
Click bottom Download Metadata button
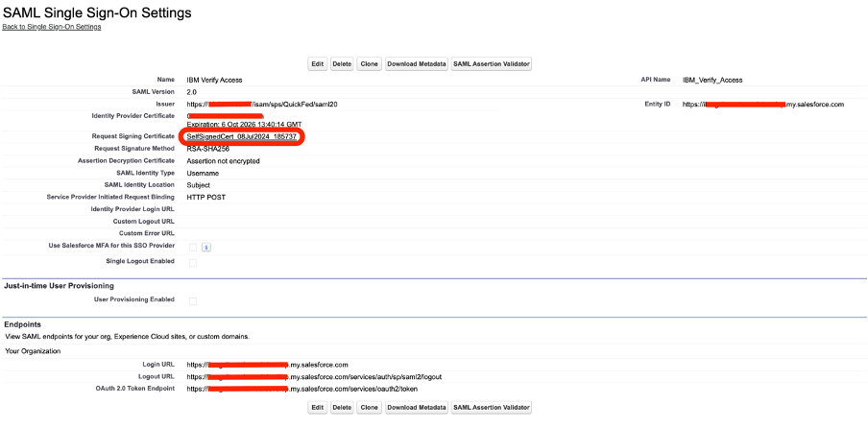coord(417,408)
